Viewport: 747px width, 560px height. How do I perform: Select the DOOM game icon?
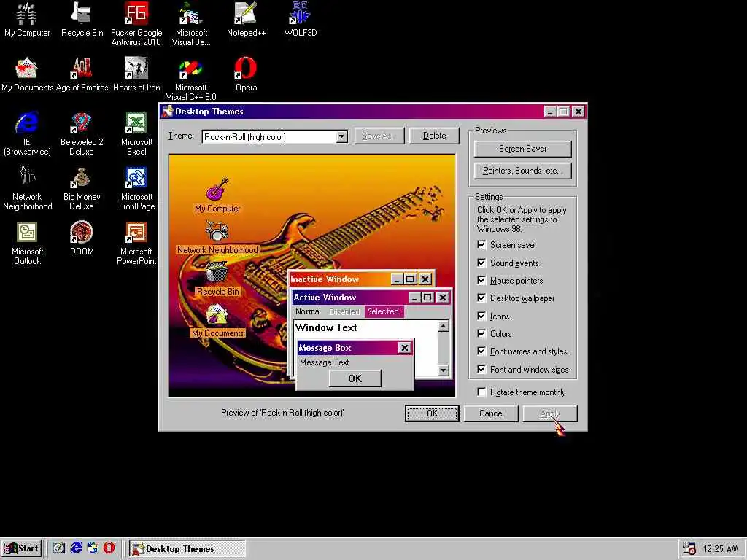coord(82,238)
